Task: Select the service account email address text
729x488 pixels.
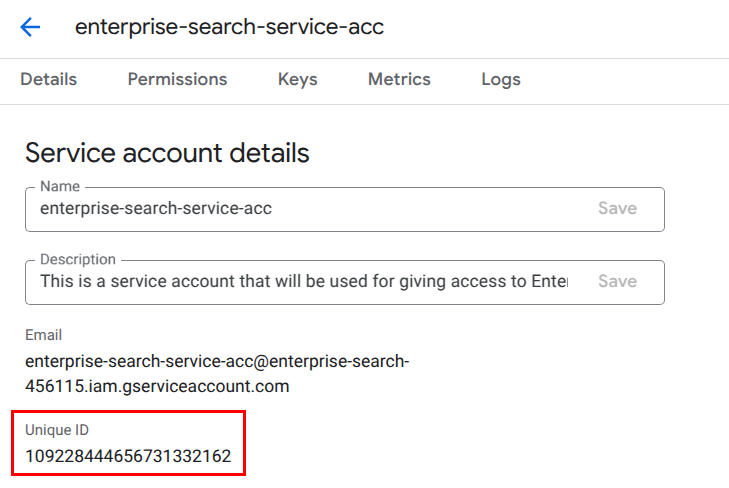Action: pyautogui.click(x=217, y=374)
